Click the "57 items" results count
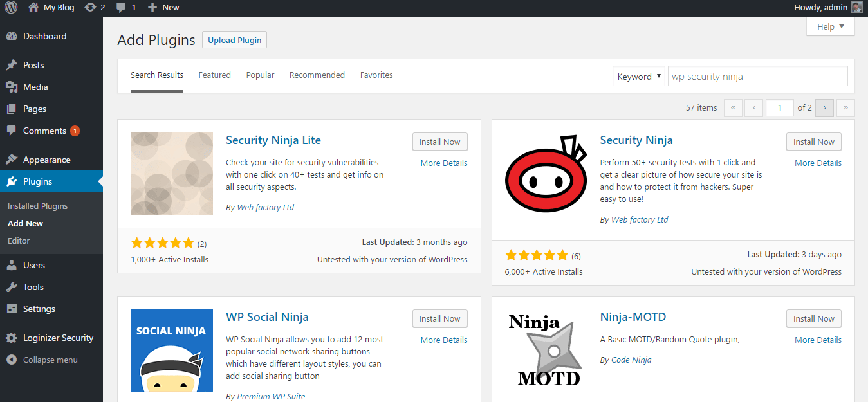This screenshot has width=868, height=402. (701, 107)
